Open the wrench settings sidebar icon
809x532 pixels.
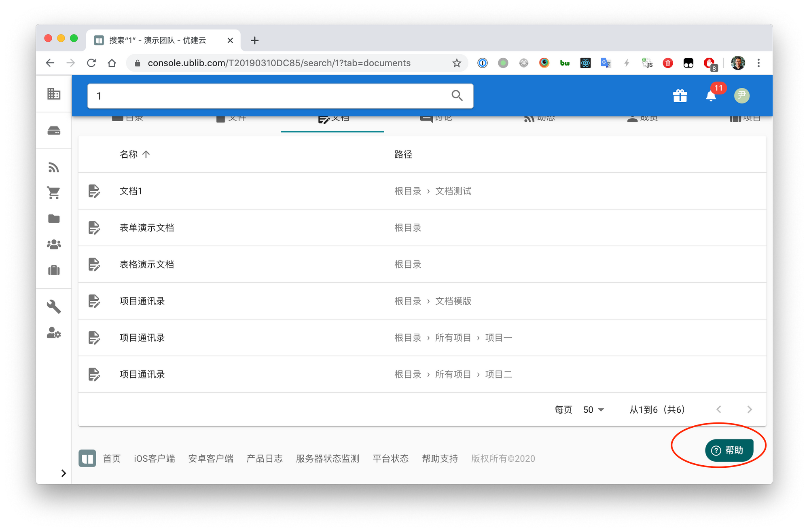54,307
